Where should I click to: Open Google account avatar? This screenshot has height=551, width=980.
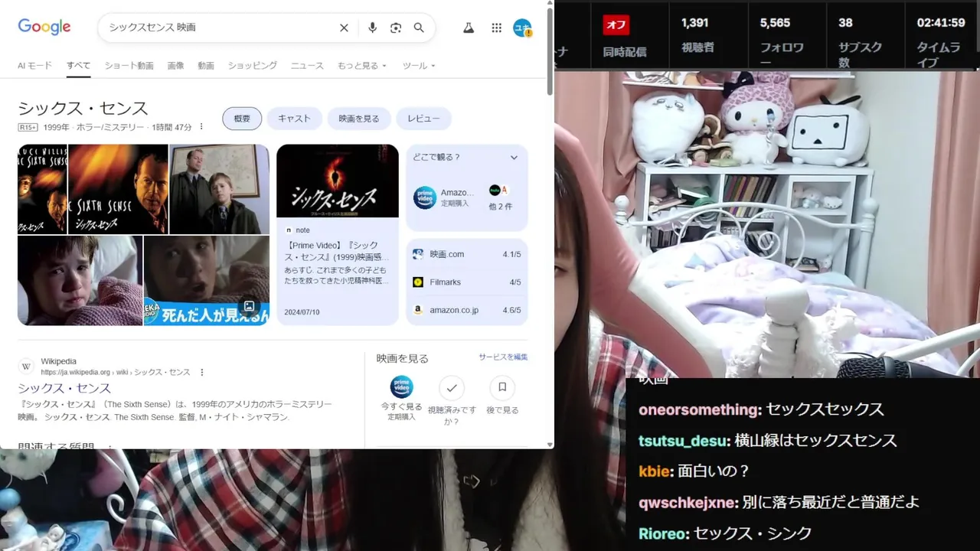coord(522,28)
